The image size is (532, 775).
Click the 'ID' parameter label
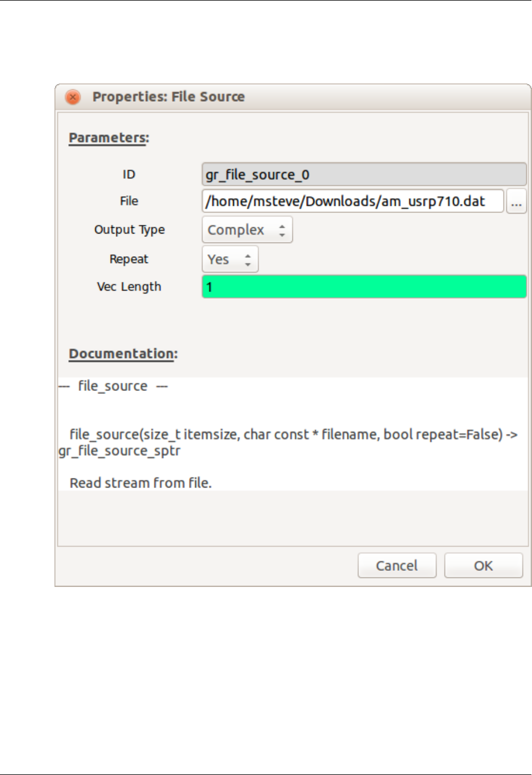pos(129,174)
